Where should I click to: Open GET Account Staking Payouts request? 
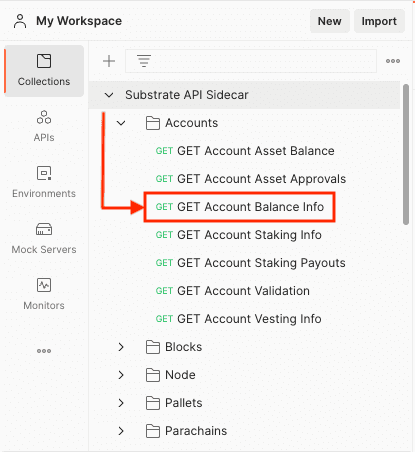251,263
